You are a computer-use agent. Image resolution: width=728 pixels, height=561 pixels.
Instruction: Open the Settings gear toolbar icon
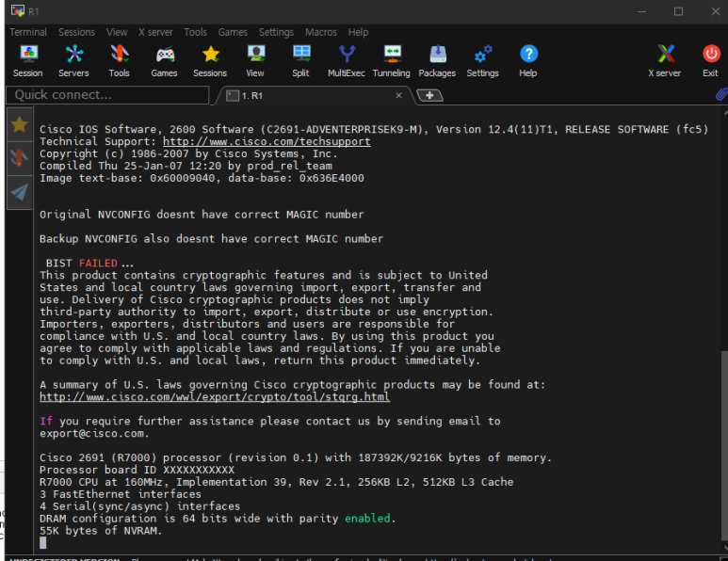(x=483, y=60)
